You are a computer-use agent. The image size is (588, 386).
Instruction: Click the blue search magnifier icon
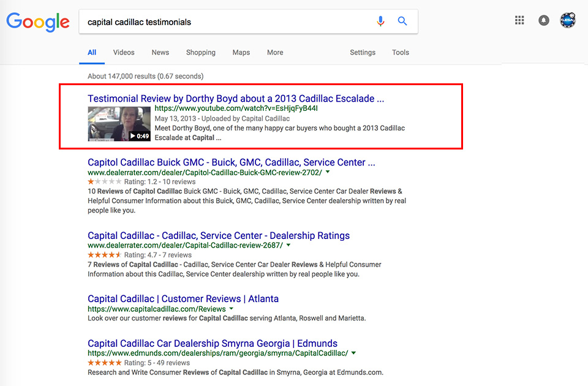pos(402,21)
